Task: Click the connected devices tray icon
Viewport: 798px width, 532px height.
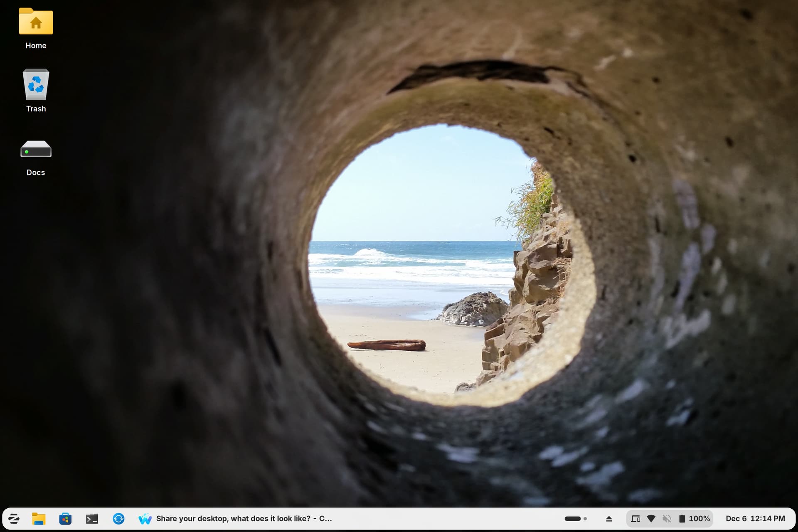Action: (x=635, y=518)
